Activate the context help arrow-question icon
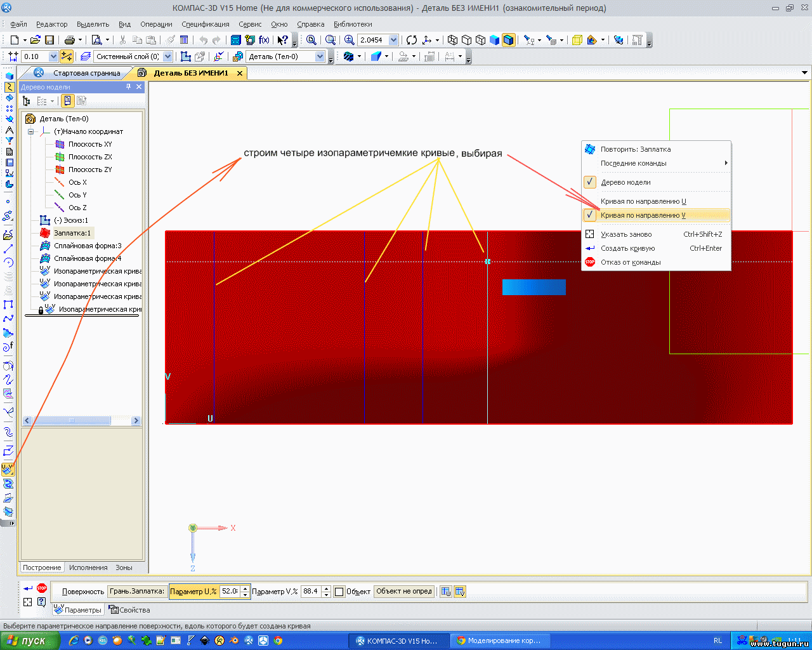 (x=283, y=40)
